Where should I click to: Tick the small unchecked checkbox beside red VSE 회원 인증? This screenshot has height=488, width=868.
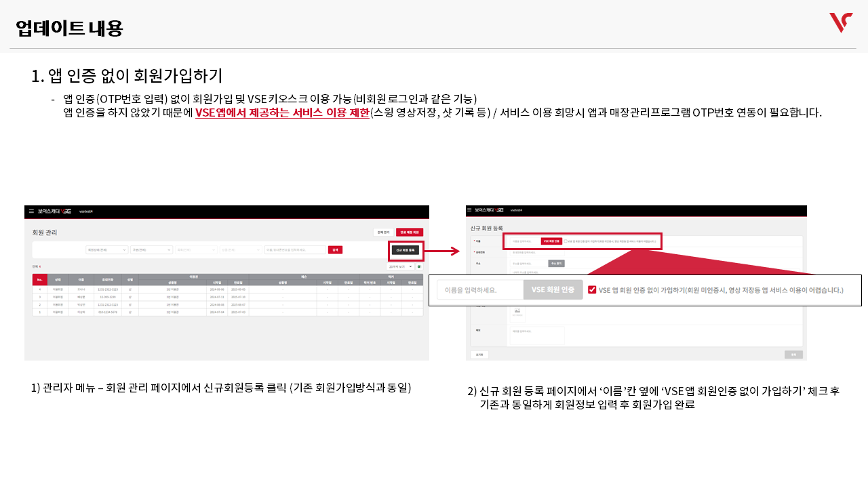point(566,241)
